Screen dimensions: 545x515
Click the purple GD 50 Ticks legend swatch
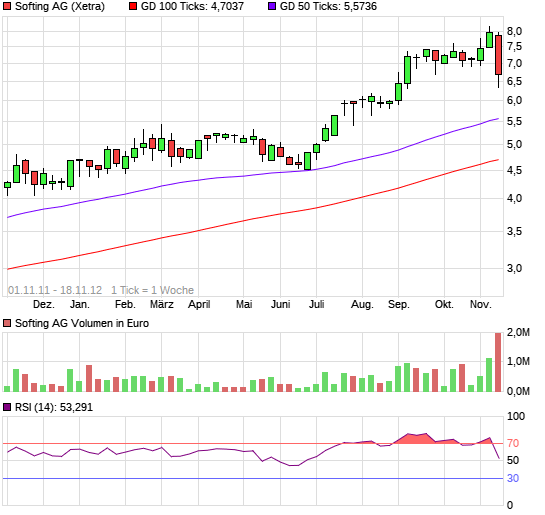tap(271, 6)
